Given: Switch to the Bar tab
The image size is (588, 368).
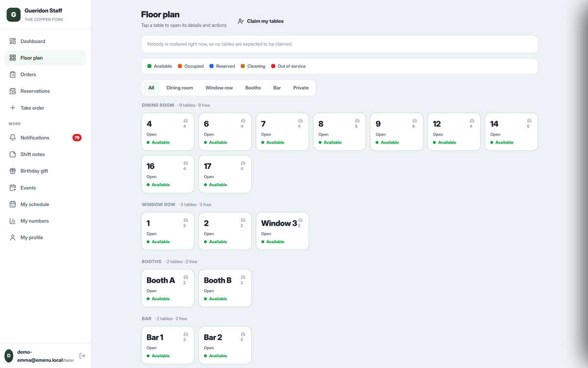Looking at the screenshot, I should 277,88.
